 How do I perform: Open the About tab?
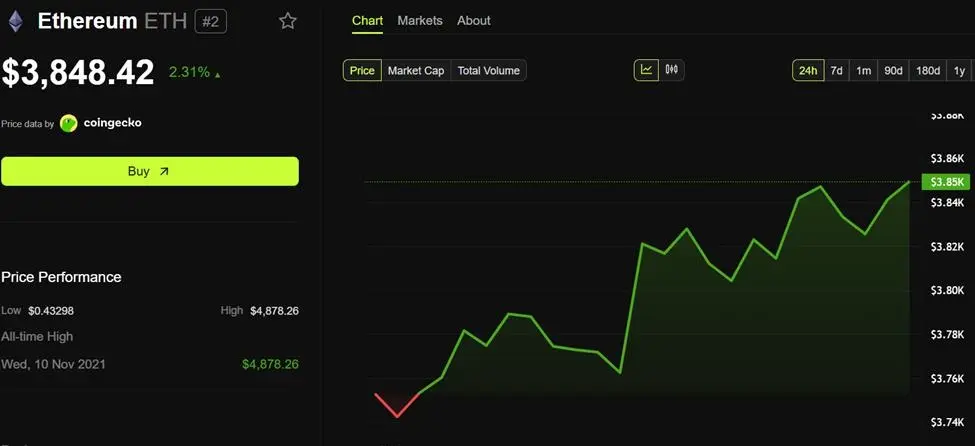point(474,21)
